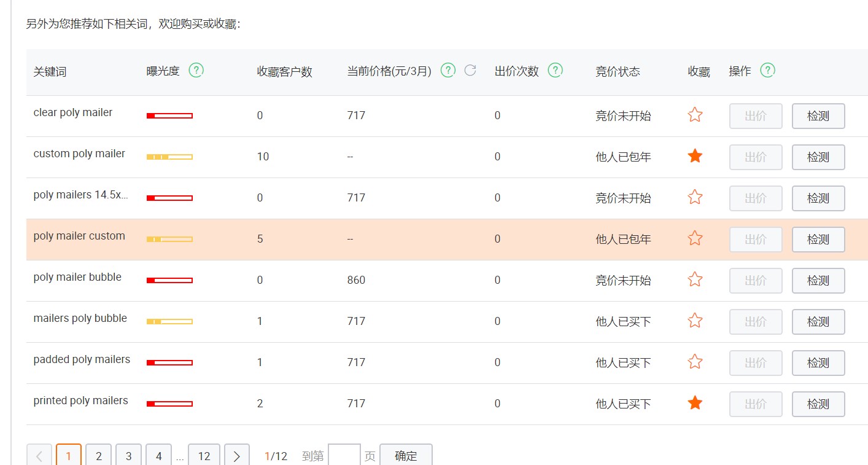Click the help icon next to 操作
Screen dimensions: 868x465
[x=767, y=70]
